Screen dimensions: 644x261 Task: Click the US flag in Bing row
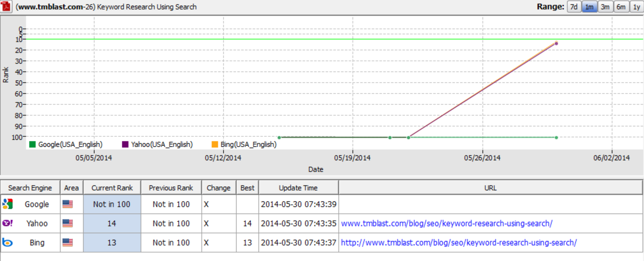pyautogui.click(x=67, y=243)
